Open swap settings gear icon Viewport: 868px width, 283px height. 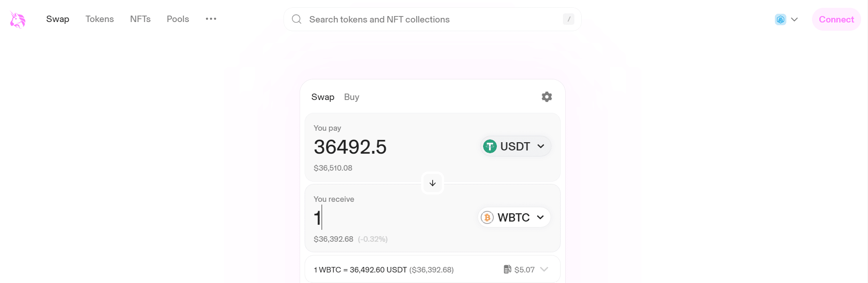point(546,97)
